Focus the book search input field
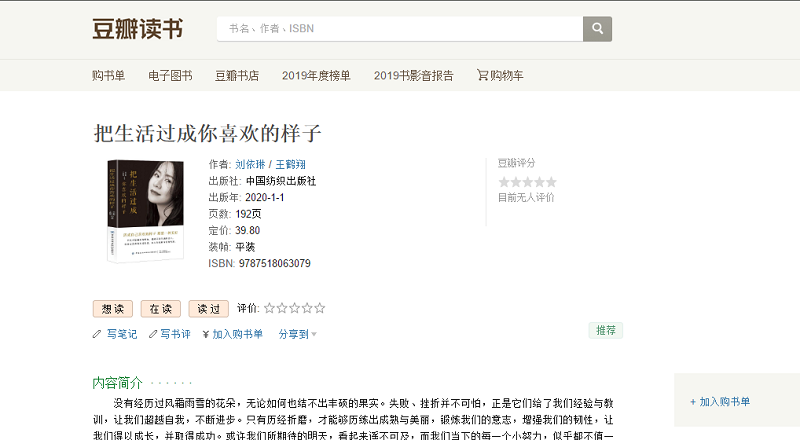800x440 pixels. tap(400, 29)
